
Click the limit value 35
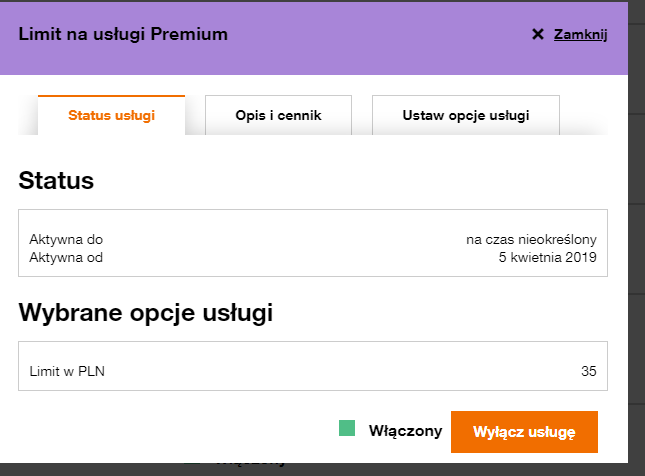tap(588, 372)
